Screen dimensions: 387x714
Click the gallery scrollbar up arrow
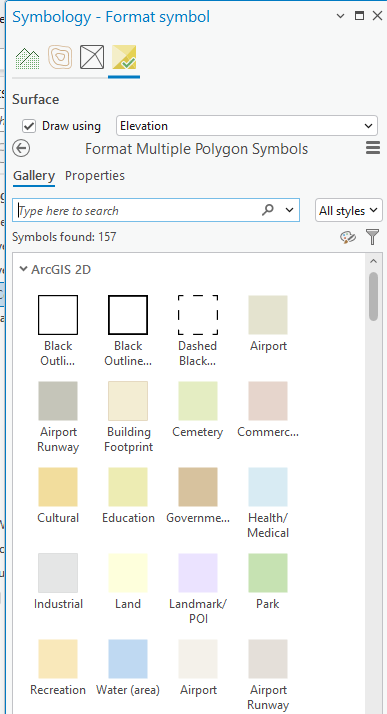click(373, 261)
